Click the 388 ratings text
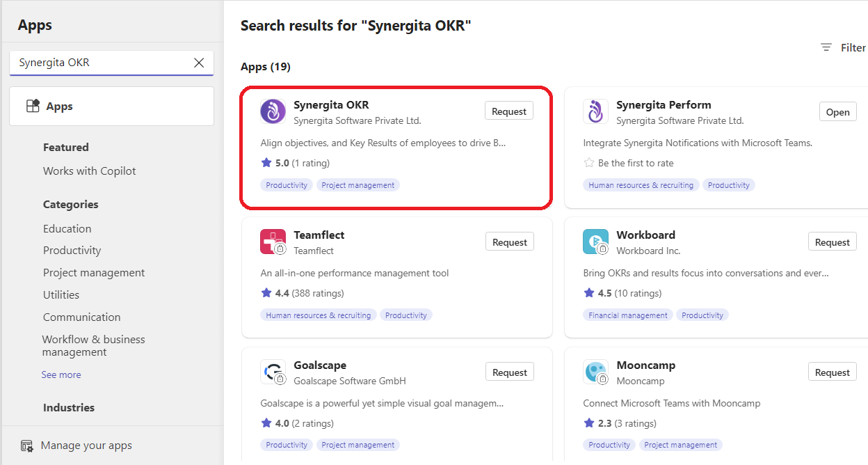 tap(318, 293)
